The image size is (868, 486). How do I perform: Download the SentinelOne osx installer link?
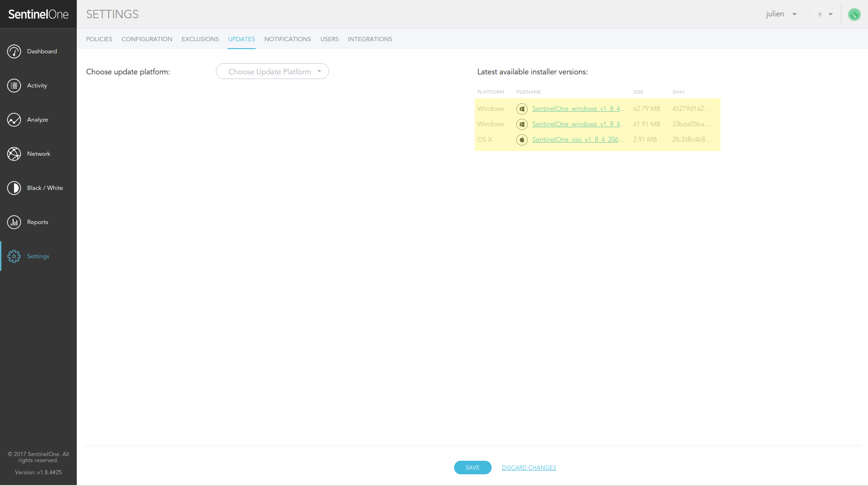click(577, 140)
